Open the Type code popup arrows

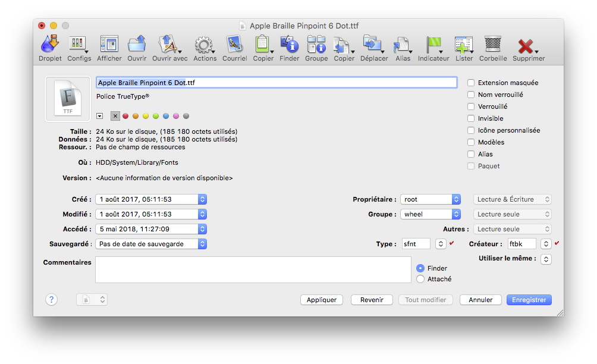[x=441, y=244]
